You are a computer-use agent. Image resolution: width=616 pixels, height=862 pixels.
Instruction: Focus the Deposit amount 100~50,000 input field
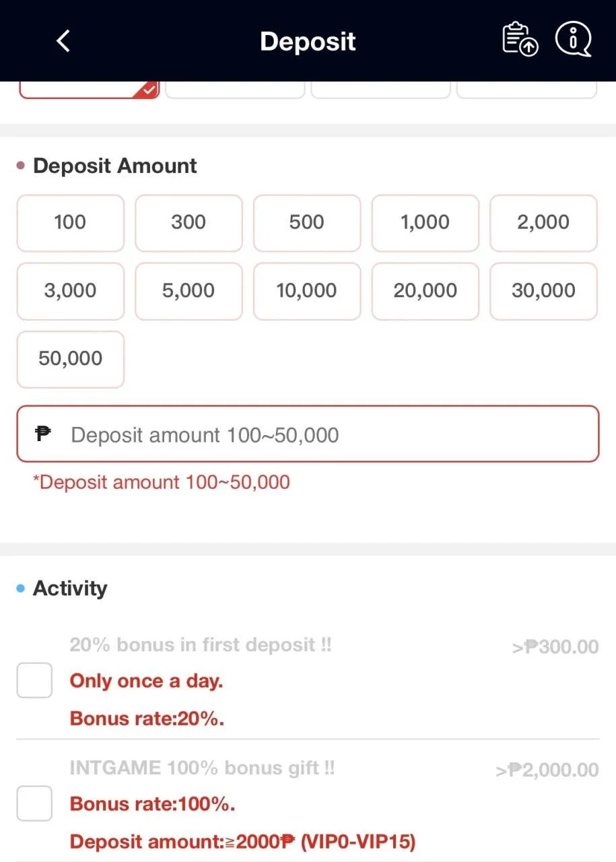[x=308, y=434]
